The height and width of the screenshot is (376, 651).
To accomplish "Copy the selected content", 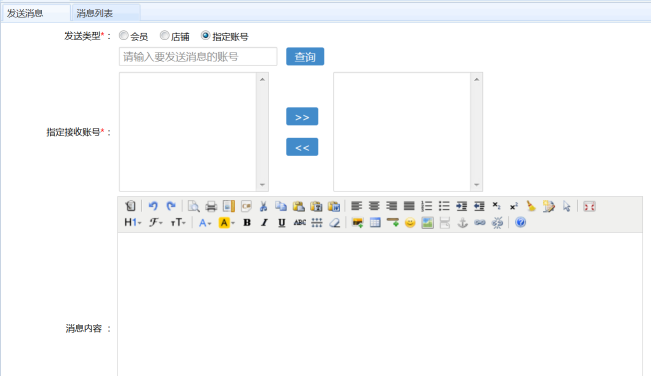I will pos(281,206).
